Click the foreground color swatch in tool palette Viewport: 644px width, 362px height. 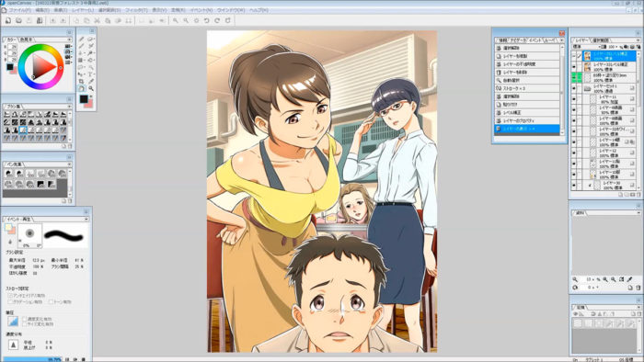84,98
